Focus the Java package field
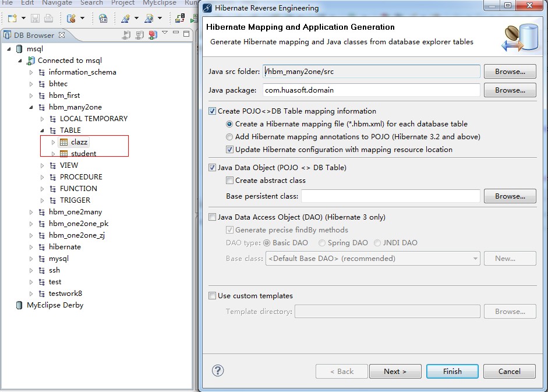This screenshot has width=548, height=392. 371,90
